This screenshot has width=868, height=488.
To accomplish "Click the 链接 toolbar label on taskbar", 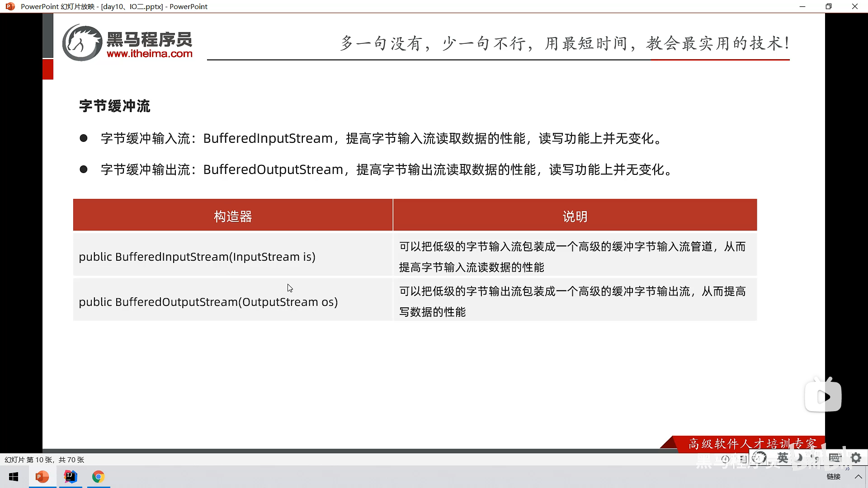I will coord(833,477).
